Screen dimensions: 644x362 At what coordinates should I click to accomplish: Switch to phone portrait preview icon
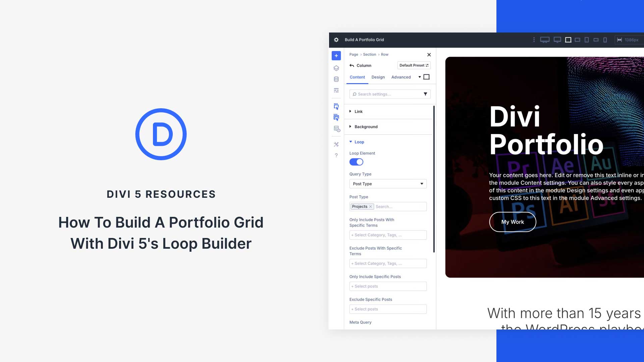click(605, 40)
